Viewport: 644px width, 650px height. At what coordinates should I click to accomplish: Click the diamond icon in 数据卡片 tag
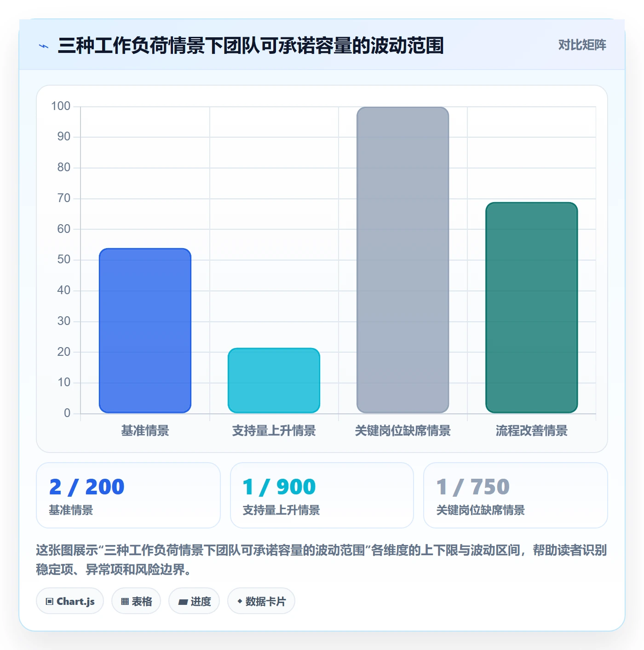(240, 601)
